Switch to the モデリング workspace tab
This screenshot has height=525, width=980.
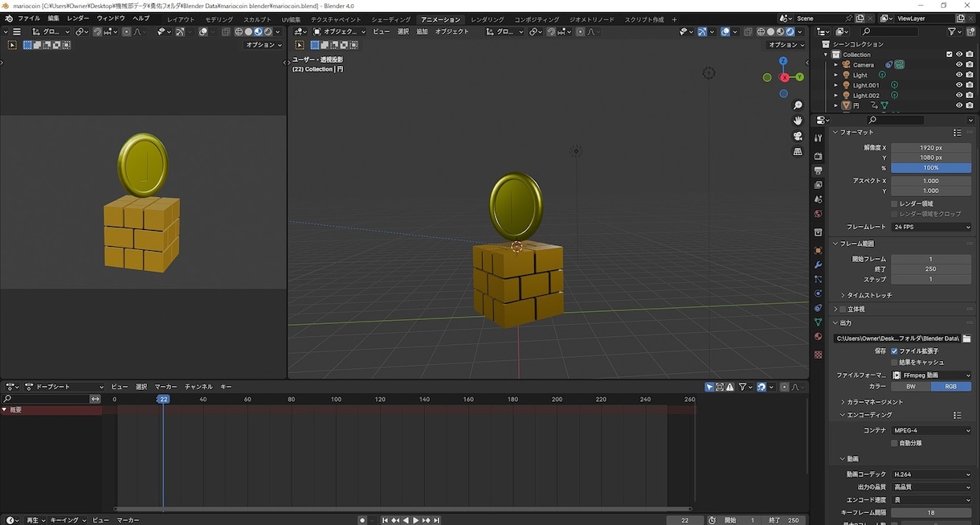coord(219,19)
